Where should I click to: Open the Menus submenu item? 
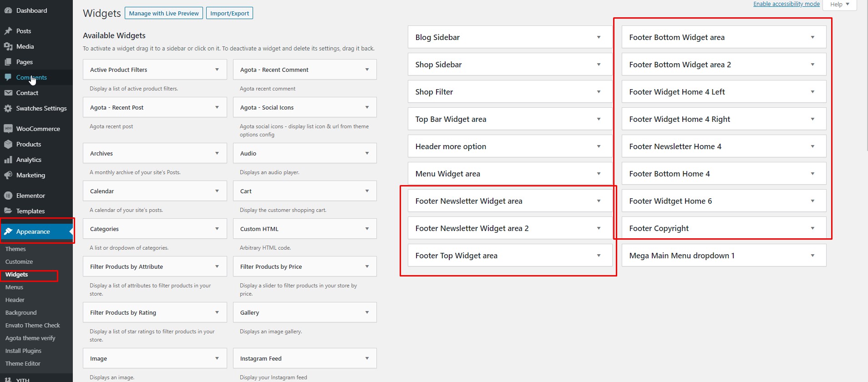pyautogui.click(x=14, y=287)
